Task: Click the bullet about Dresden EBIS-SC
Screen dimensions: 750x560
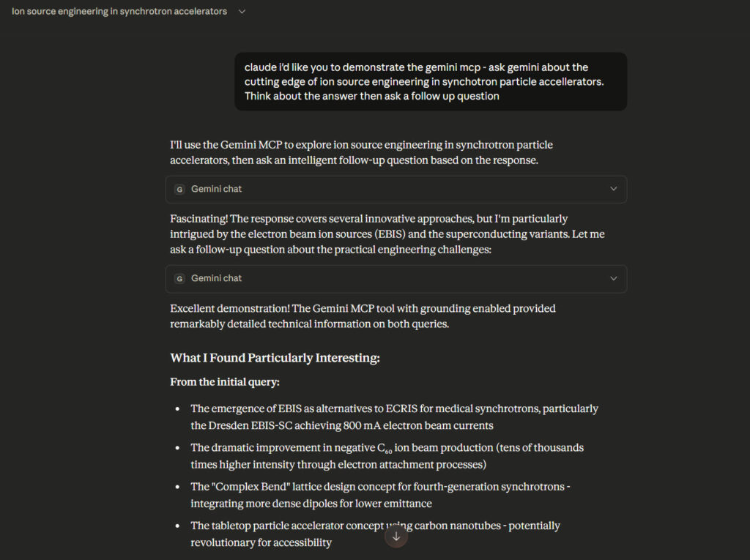Action: tap(393, 417)
